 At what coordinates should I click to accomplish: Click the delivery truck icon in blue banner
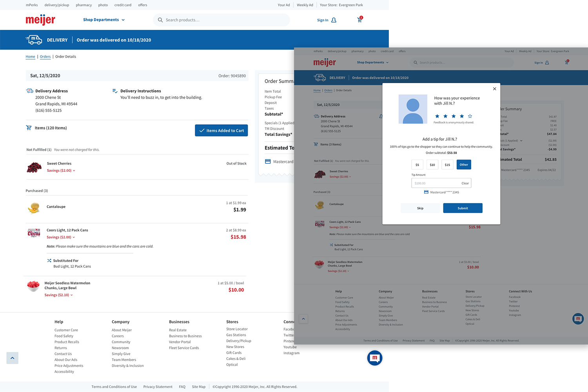tap(34, 40)
